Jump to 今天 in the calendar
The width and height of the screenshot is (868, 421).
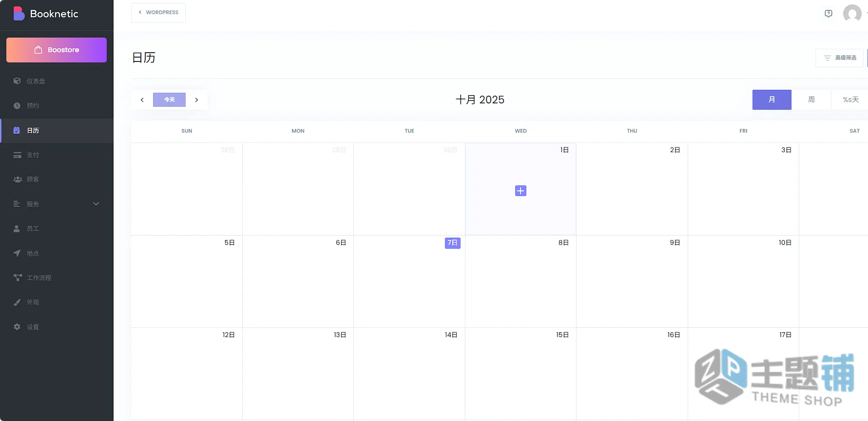tap(169, 100)
